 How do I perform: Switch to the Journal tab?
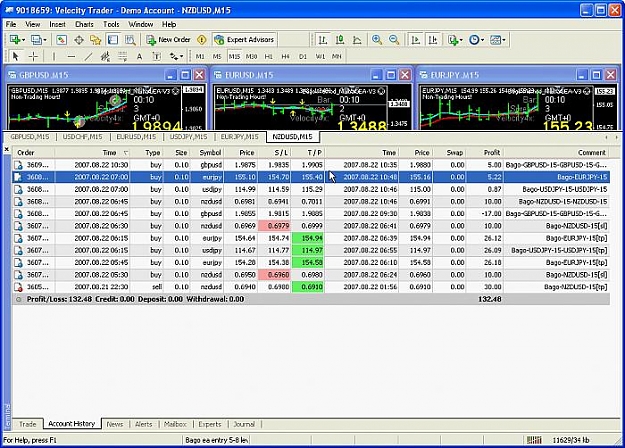pyautogui.click(x=244, y=424)
